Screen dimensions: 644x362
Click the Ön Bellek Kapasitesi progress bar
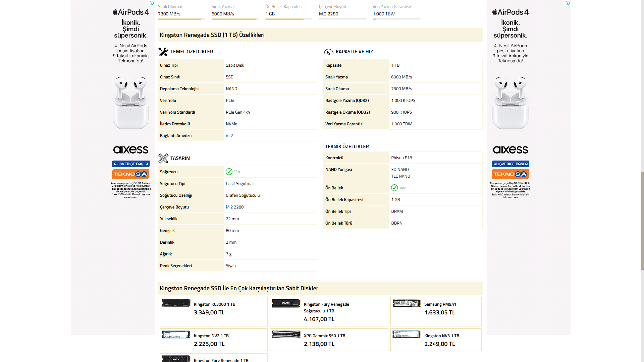coord(288,19)
